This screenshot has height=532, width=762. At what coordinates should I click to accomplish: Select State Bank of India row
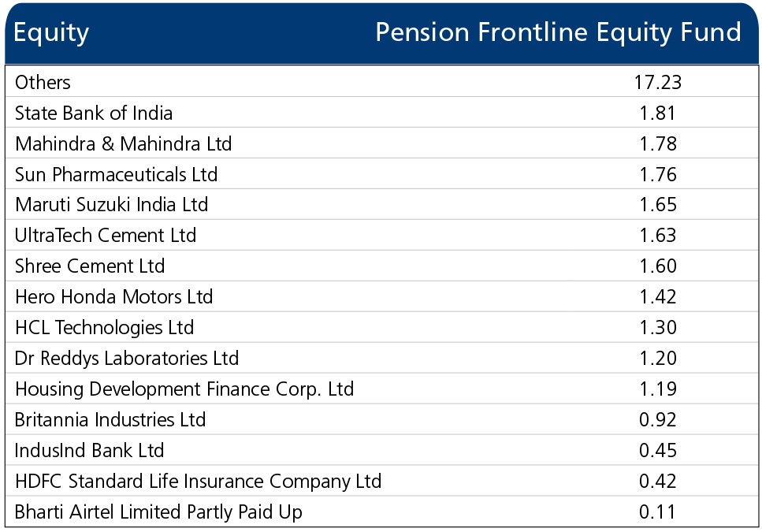click(x=382, y=112)
